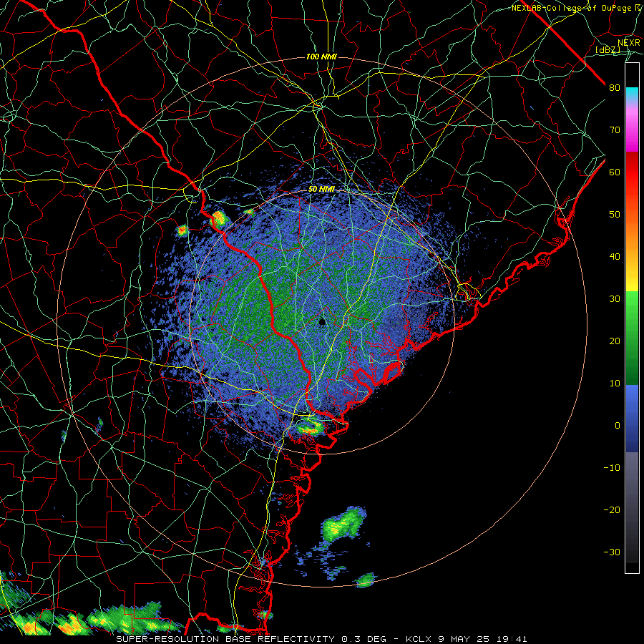Screen dimensions: 644x644
Task: Click the 50 value on the dBZ scale
Action: coord(615,215)
